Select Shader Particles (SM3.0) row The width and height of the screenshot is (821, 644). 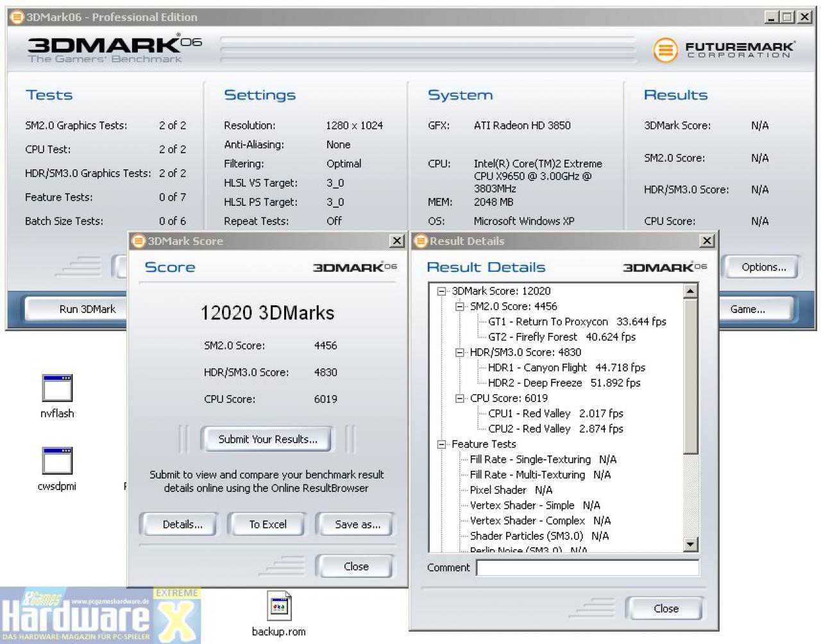539,536
